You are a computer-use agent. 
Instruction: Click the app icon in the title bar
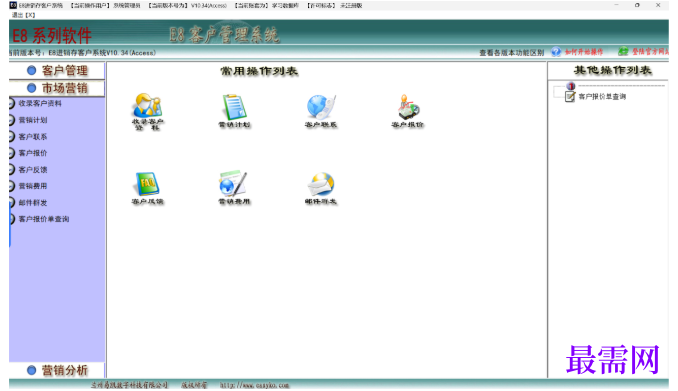click(13, 5)
